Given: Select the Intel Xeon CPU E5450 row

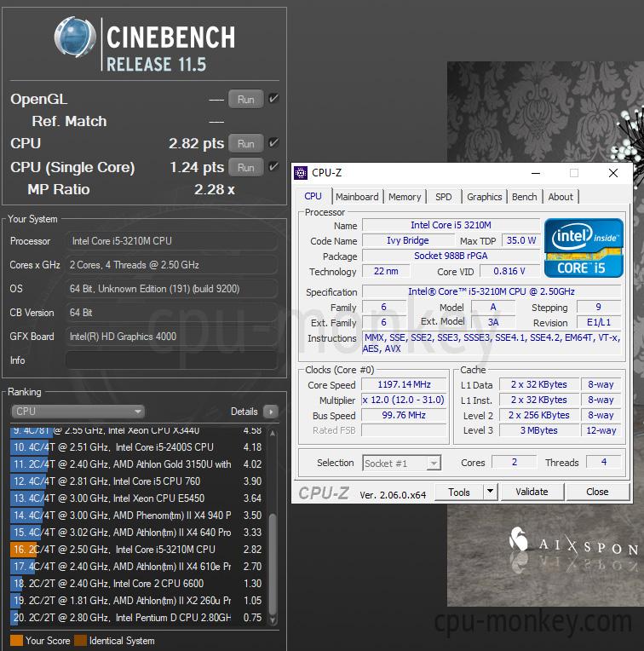Looking at the screenshot, I should (x=138, y=498).
